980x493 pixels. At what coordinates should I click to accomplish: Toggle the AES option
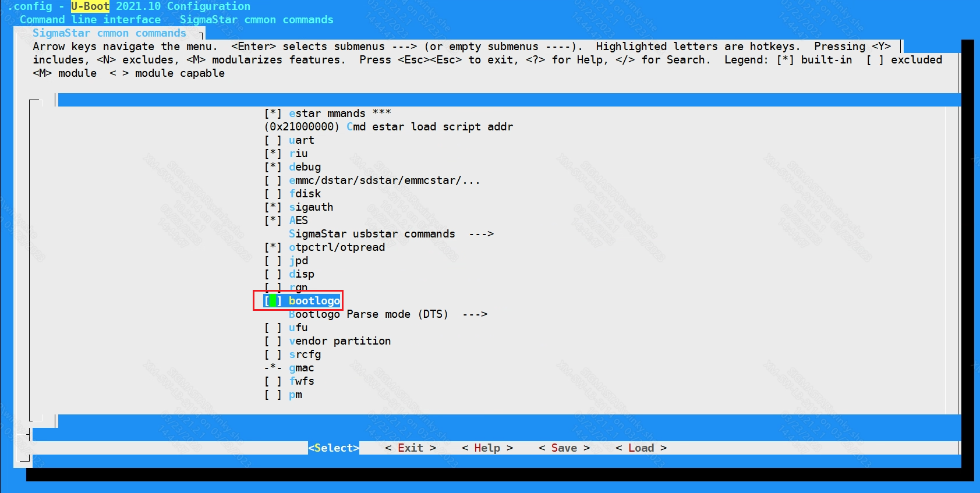273,221
